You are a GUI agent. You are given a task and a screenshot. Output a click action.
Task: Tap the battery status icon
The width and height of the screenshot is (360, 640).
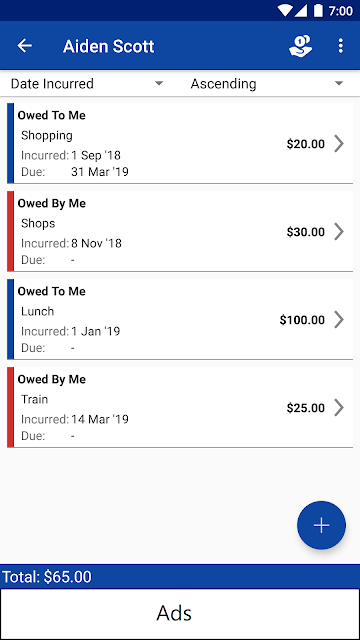click(x=318, y=11)
